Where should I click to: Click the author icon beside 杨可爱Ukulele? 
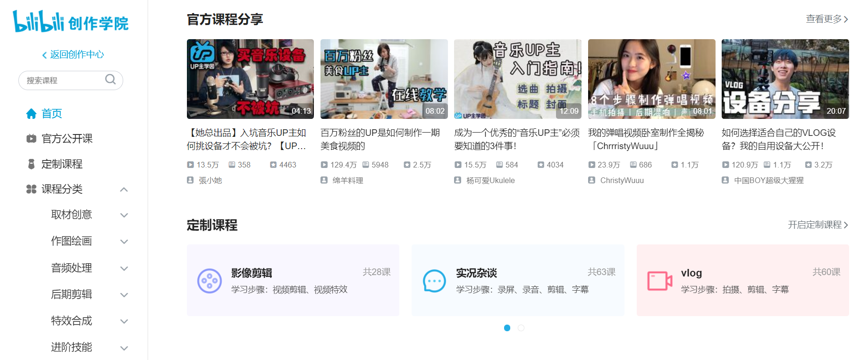458,180
